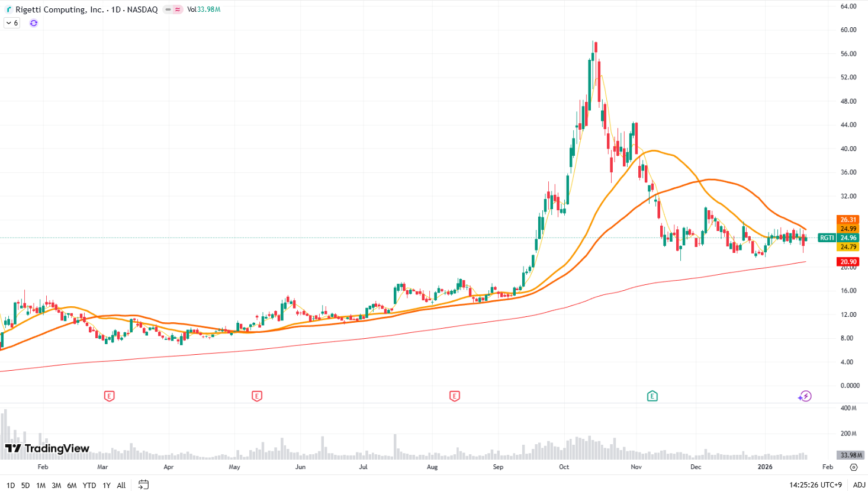Collapse the indicator legend showing 6
The image size is (868, 491).
[12, 23]
